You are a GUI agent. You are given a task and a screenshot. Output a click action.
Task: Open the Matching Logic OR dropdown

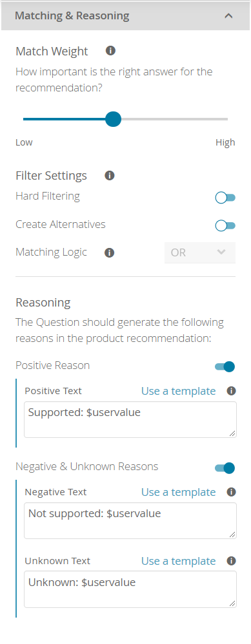(x=200, y=252)
